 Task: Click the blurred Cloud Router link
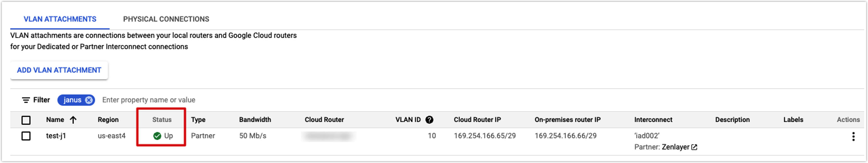point(328,136)
